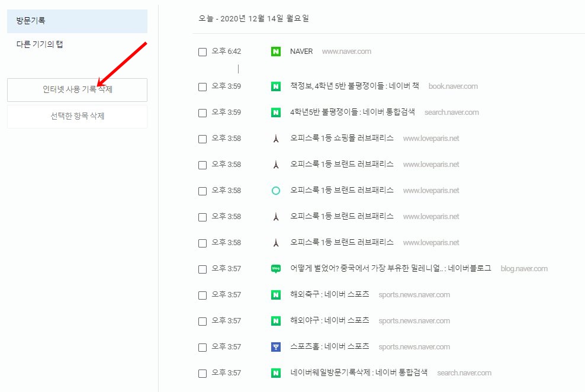Click the NAVER green favicon

click(x=276, y=52)
